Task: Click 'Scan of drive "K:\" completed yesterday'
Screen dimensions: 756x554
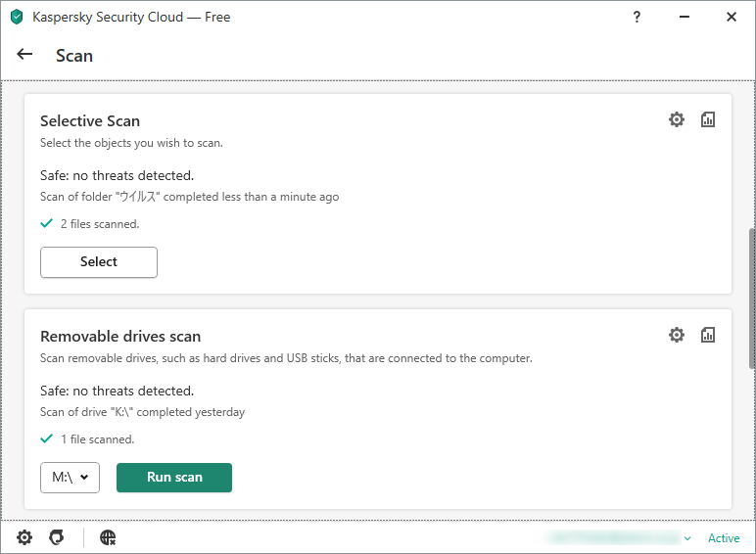Action: pyautogui.click(x=142, y=412)
